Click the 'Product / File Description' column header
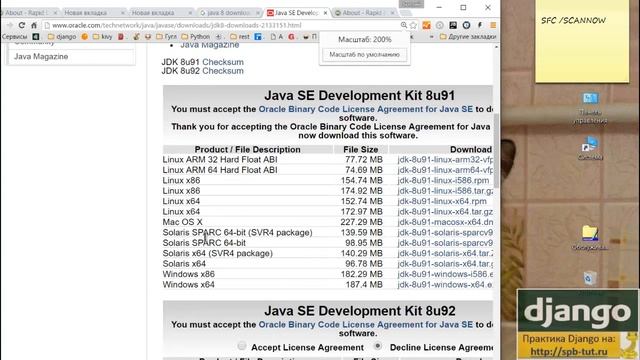 247,149
